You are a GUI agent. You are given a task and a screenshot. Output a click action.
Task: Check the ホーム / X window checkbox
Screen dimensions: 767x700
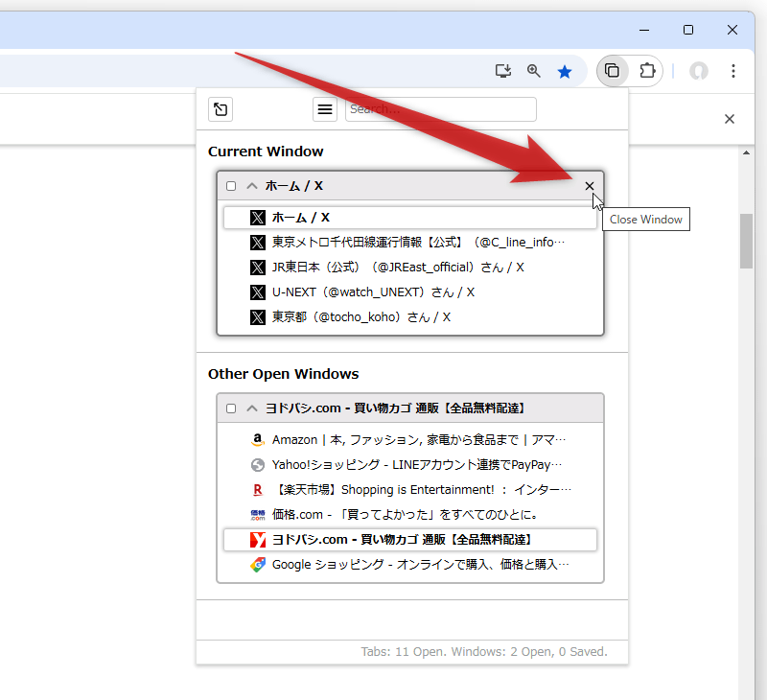coord(231,186)
